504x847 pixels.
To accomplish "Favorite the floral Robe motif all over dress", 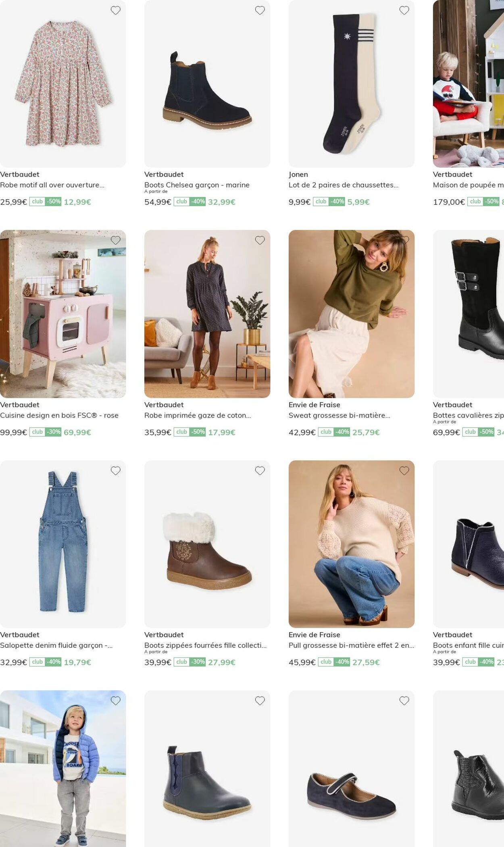I will tap(116, 10).
